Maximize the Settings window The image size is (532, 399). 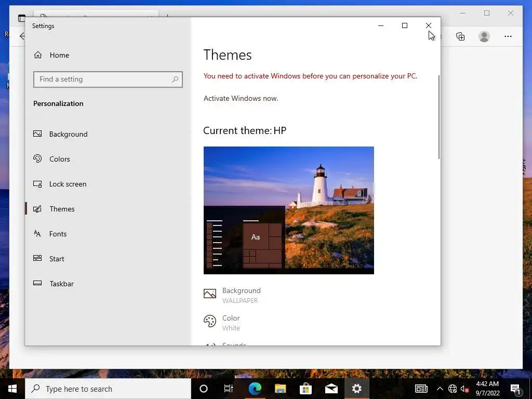click(404, 25)
